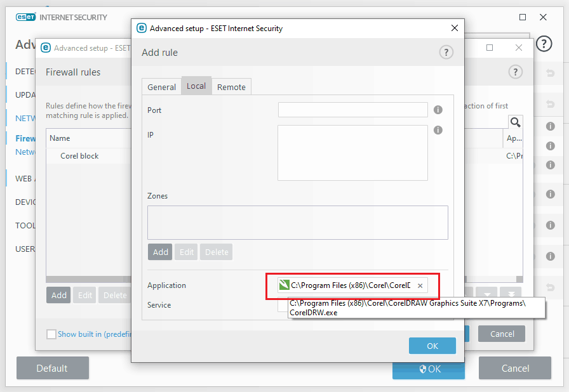The image size is (569, 392).
Task: Confirm the Add rule dialog with OK
Action: click(432, 346)
